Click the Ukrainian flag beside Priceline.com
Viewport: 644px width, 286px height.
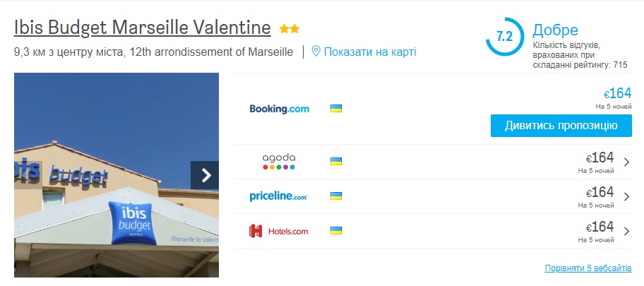pos(337,196)
